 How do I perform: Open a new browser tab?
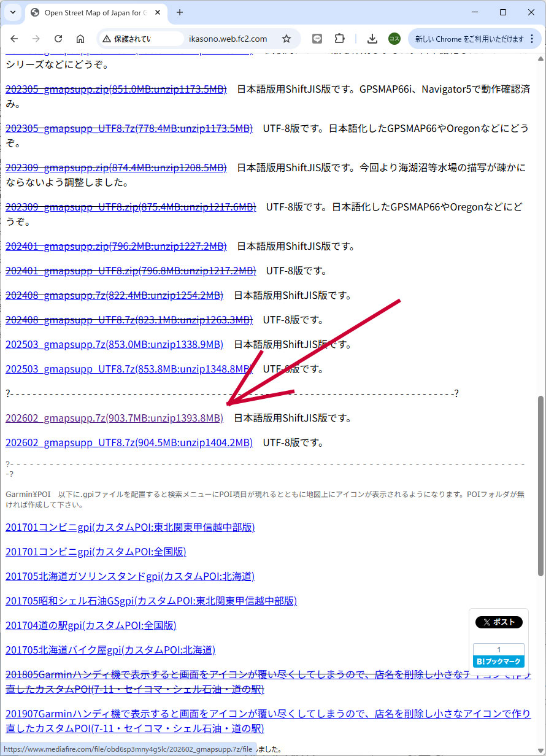[180, 12]
